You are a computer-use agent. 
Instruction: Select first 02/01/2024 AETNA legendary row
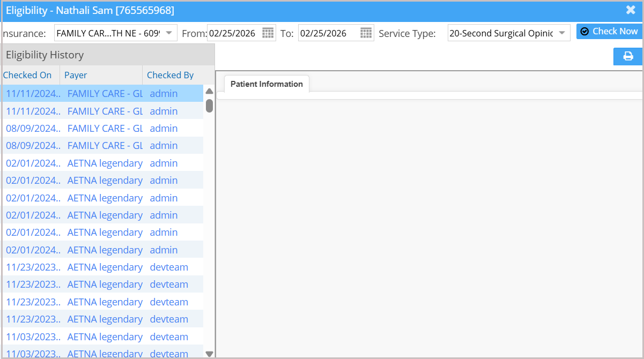tap(102, 163)
